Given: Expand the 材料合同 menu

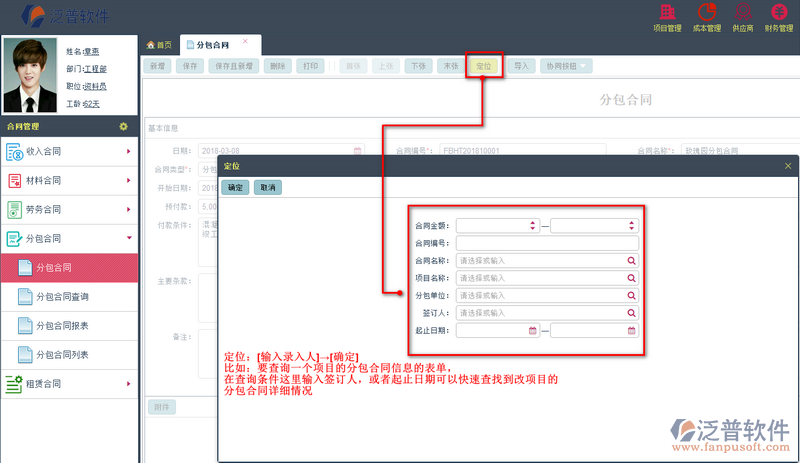Looking at the screenshot, I should [129, 181].
